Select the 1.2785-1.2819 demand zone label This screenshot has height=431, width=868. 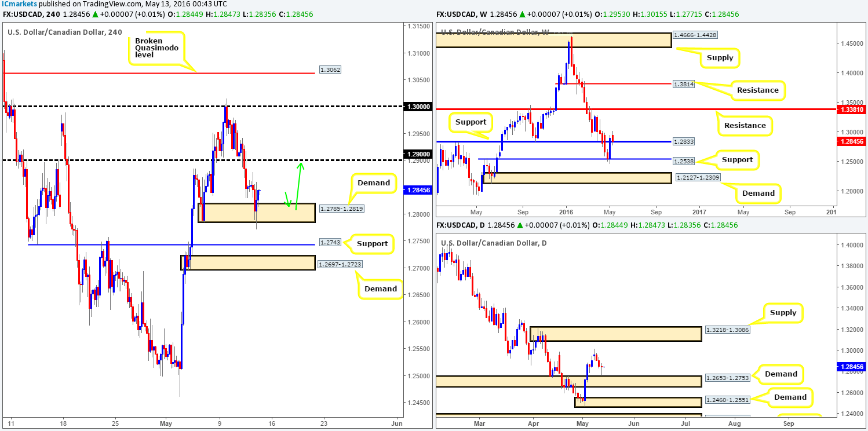coord(342,208)
